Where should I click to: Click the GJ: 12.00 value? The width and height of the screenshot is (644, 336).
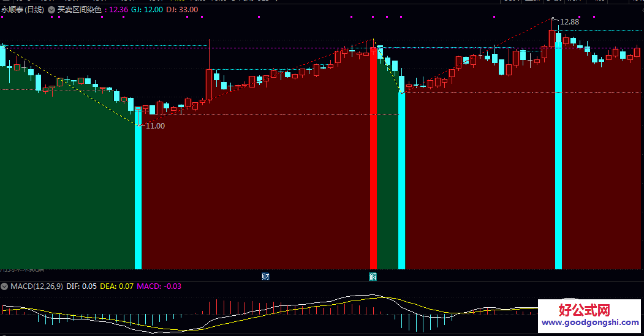point(147,9)
